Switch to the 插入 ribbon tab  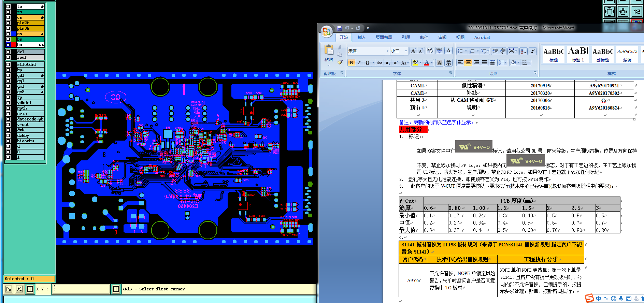[x=361, y=38]
